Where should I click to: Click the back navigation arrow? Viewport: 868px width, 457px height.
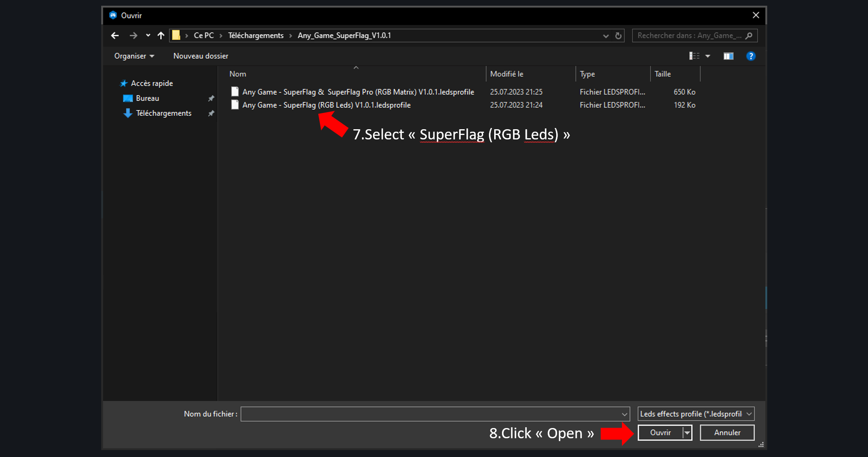(x=115, y=35)
